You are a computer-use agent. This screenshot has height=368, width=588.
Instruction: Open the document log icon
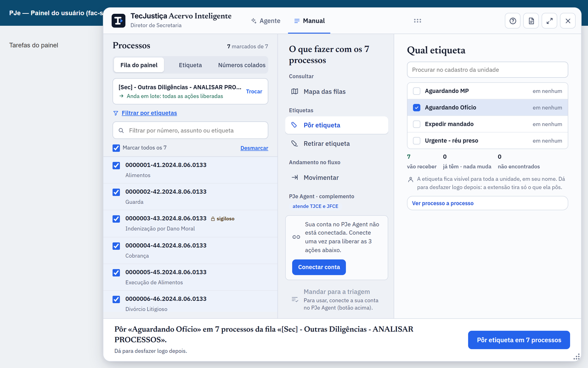click(531, 21)
